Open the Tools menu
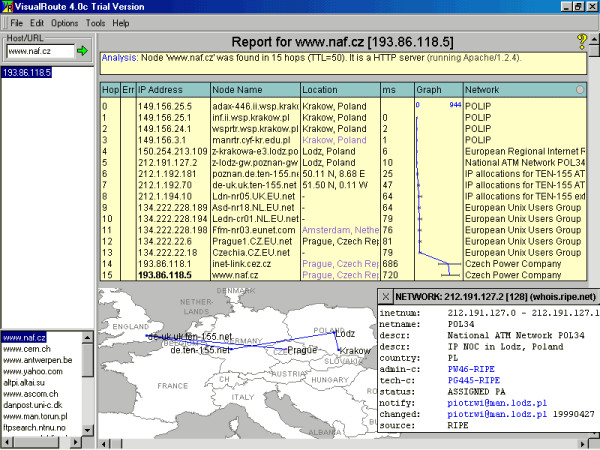Viewport: 600px width, 450px height. [x=95, y=23]
